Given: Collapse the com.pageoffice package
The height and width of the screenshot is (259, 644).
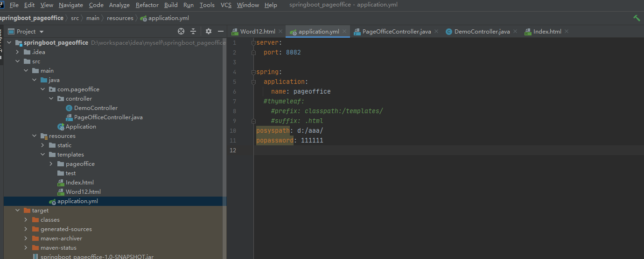Looking at the screenshot, I should tap(43, 89).
